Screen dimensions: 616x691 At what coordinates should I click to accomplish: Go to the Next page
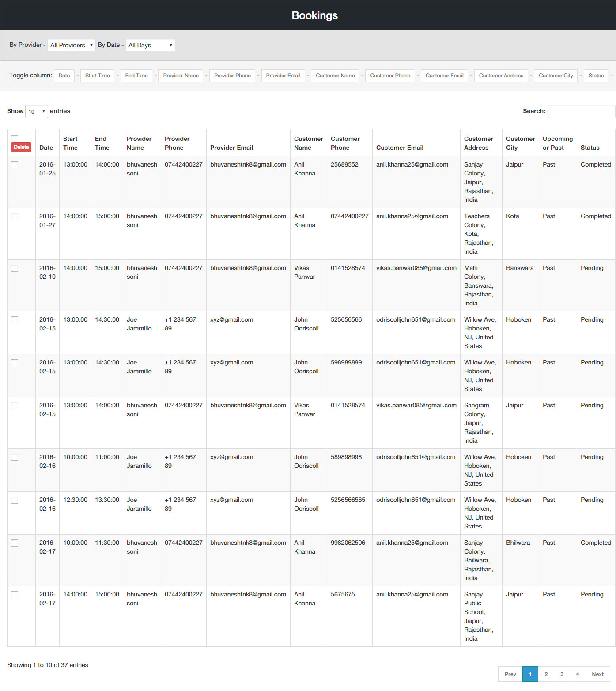pyautogui.click(x=597, y=674)
